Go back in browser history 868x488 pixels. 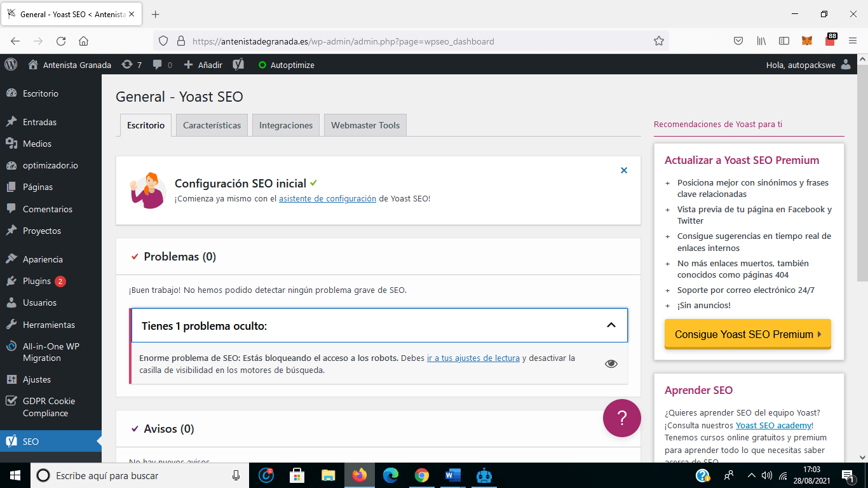click(x=15, y=41)
